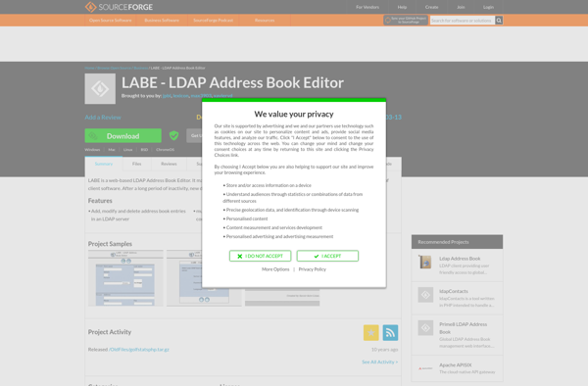Click the search for software input field
This screenshot has width=588, height=386.
click(462, 21)
